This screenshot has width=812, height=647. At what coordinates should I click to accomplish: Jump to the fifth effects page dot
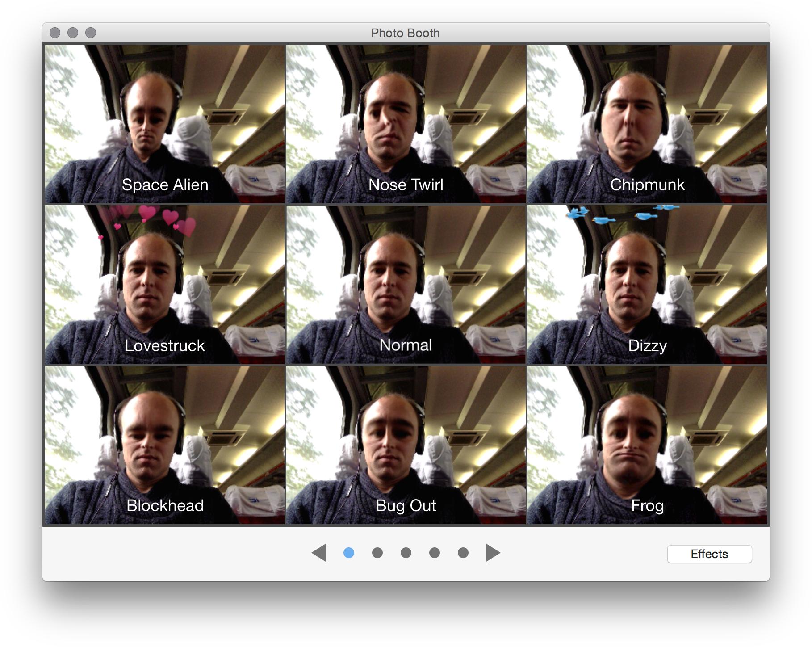click(463, 553)
